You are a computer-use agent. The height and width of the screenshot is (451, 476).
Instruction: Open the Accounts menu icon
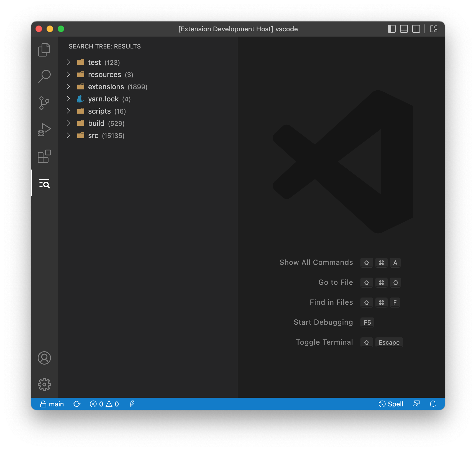44,358
